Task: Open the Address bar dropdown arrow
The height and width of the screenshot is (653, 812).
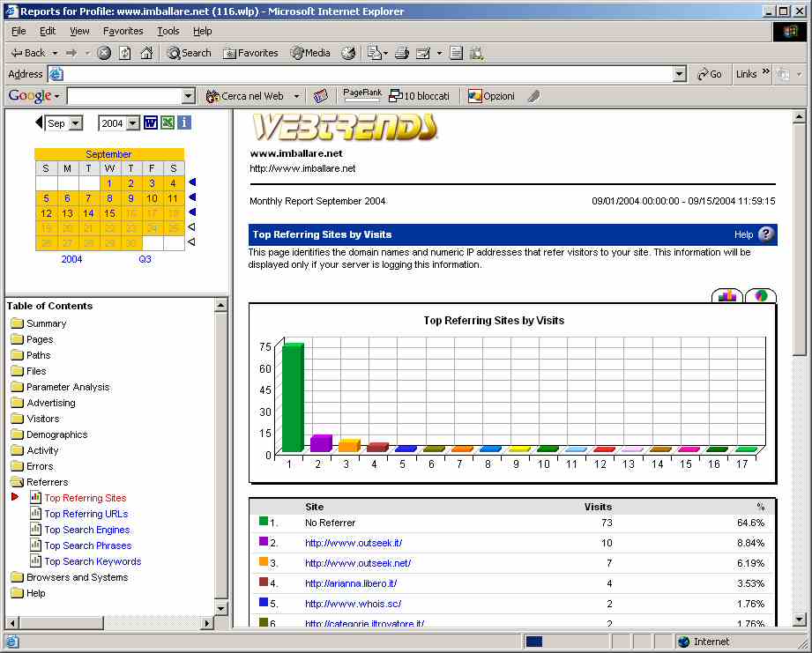Action: 680,74
